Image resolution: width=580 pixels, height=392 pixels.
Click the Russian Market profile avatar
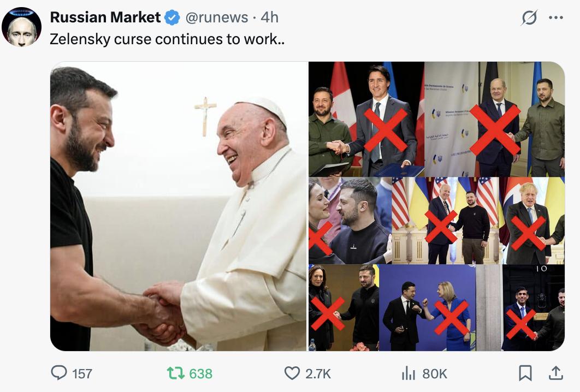tap(22, 27)
